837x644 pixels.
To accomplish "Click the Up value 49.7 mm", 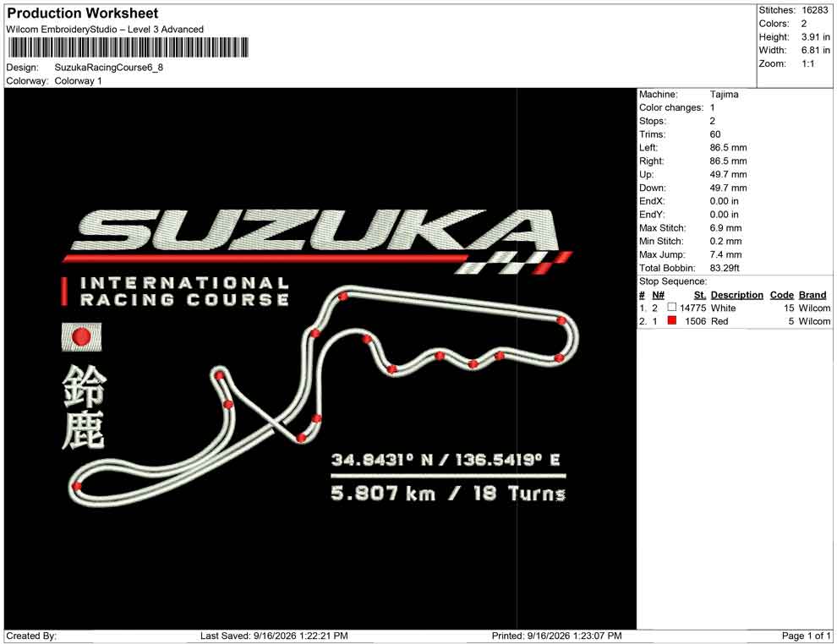I will 728,174.
